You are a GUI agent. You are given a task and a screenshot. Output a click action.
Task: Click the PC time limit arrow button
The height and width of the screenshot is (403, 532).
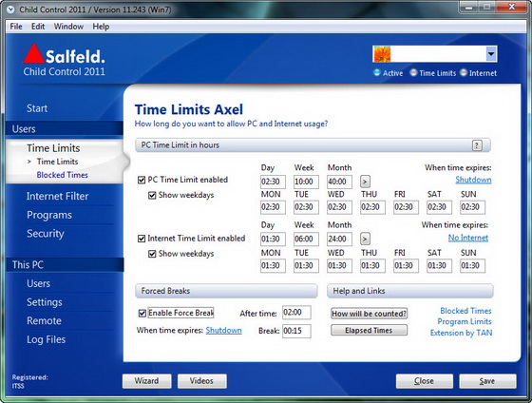click(x=365, y=182)
